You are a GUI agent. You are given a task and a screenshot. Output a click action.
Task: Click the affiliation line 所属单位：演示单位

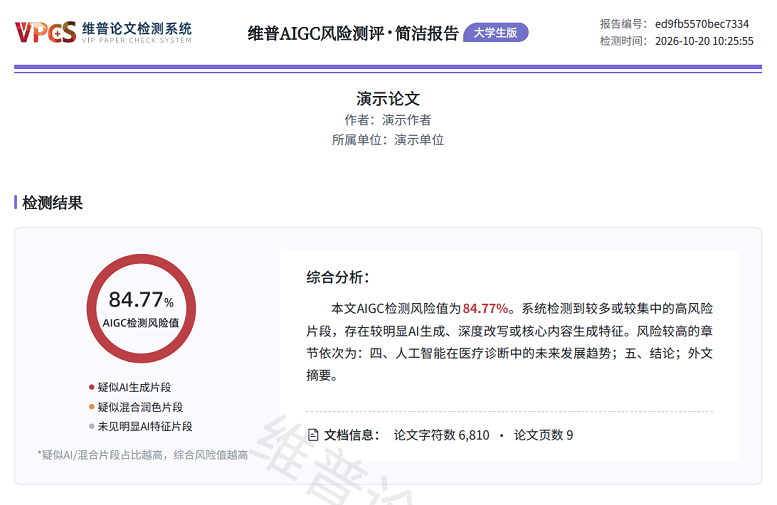pyautogui.click(x=388, y=140)
